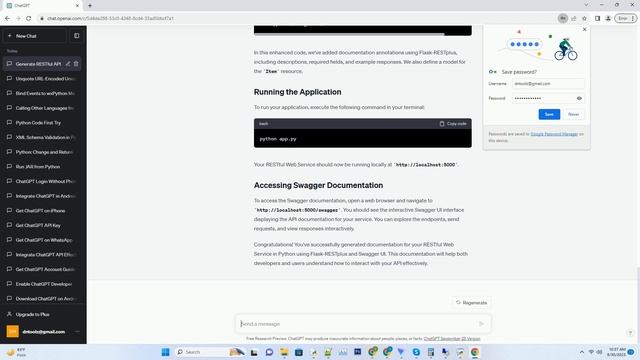Delete Generate RESTful API chat via trash icon
Image resolution: width=640 pixels, height=360 pixels.
click(x=76, y=64)
